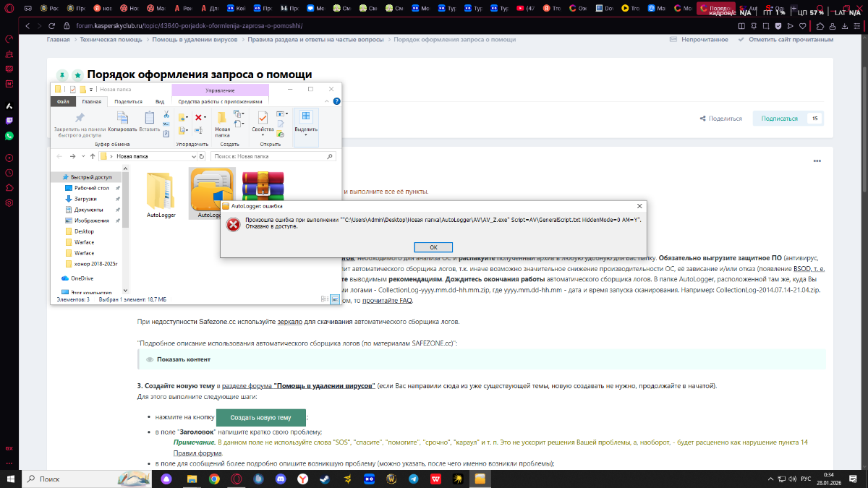Open Twitch in the Opera sidebar
The width and height of the screenshot is (868, 488).
(x=9, y=121)
